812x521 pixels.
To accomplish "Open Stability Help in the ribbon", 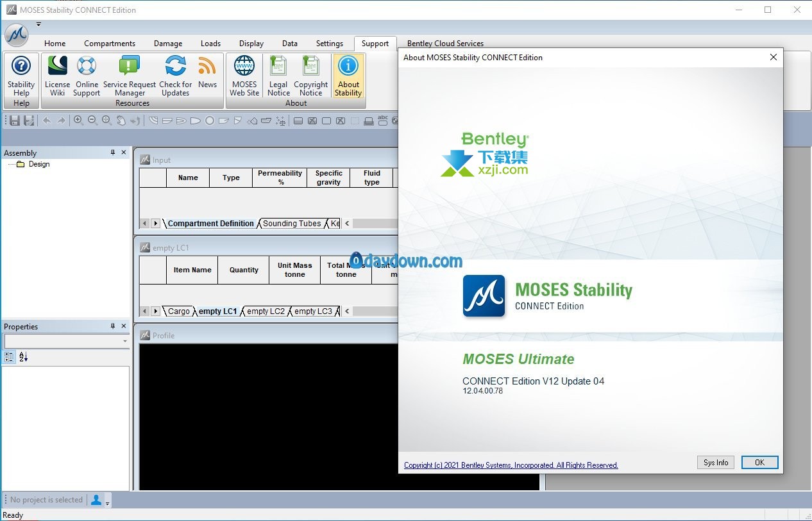I will [x=21, y=76].
